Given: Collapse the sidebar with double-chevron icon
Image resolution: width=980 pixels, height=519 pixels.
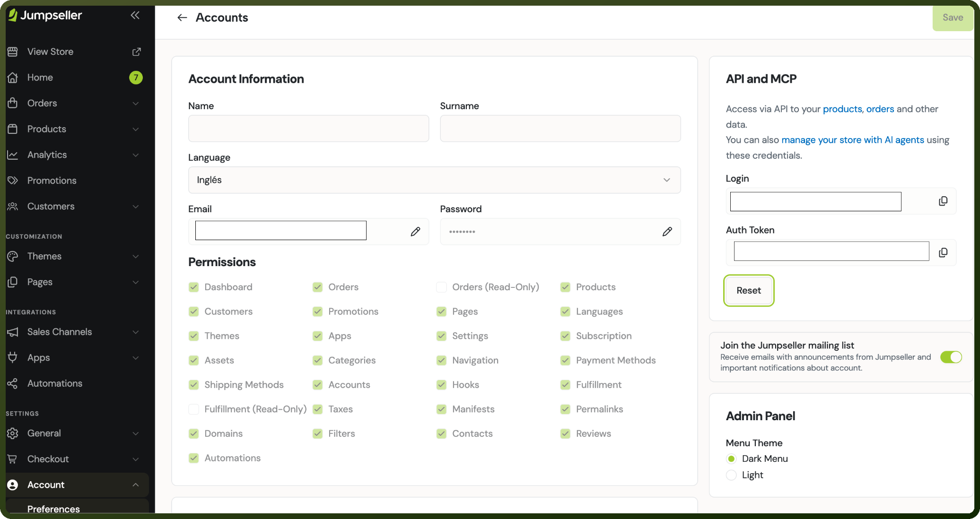Looking at the screenshot, I should pos(135,15).
